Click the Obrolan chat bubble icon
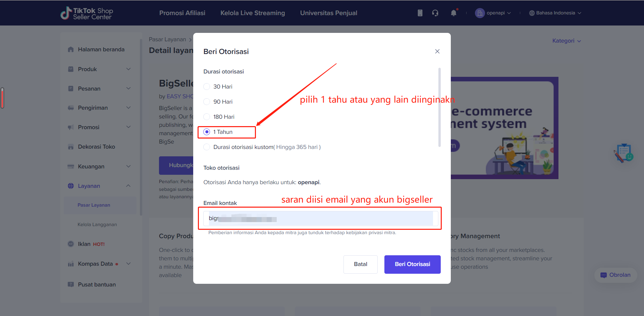Image resolution: width=644 pixels, height=316 pixels. point(603,275)
